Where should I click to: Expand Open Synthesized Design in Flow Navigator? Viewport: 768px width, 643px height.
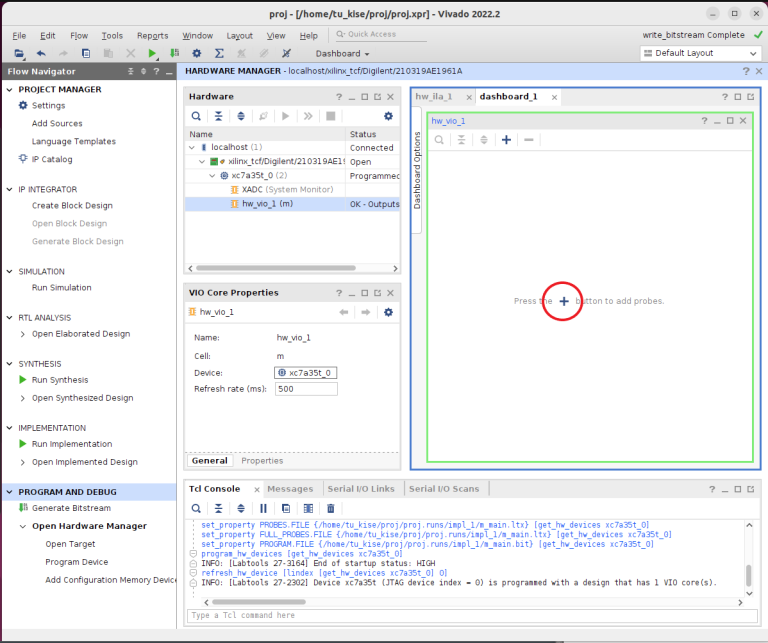tap(23, 398)
